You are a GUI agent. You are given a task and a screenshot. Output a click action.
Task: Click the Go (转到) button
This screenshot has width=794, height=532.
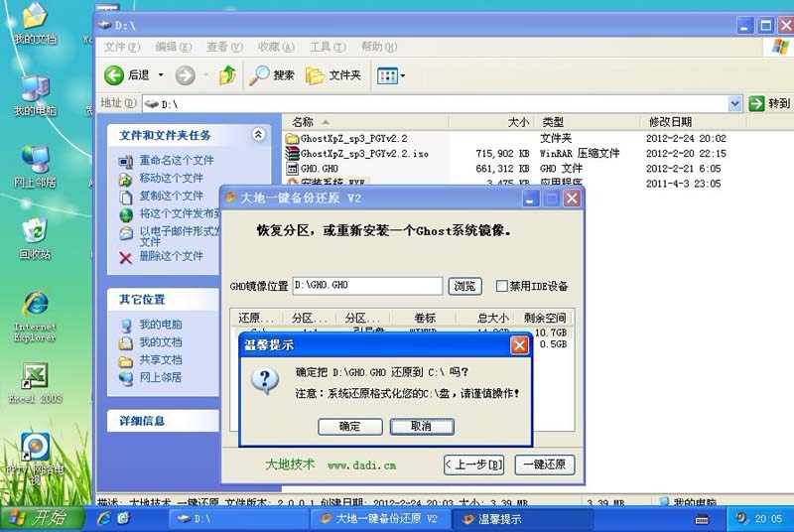(769, 103)
